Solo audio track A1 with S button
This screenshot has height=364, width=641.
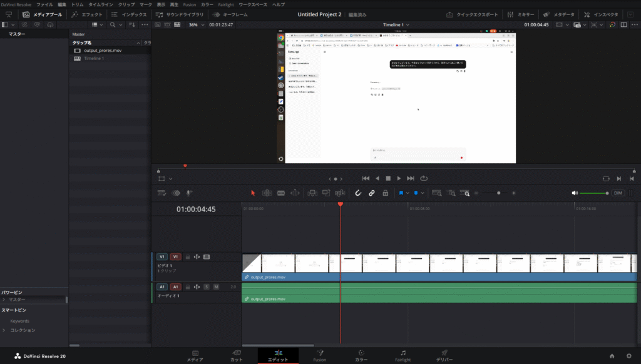(x=207, y=286)
